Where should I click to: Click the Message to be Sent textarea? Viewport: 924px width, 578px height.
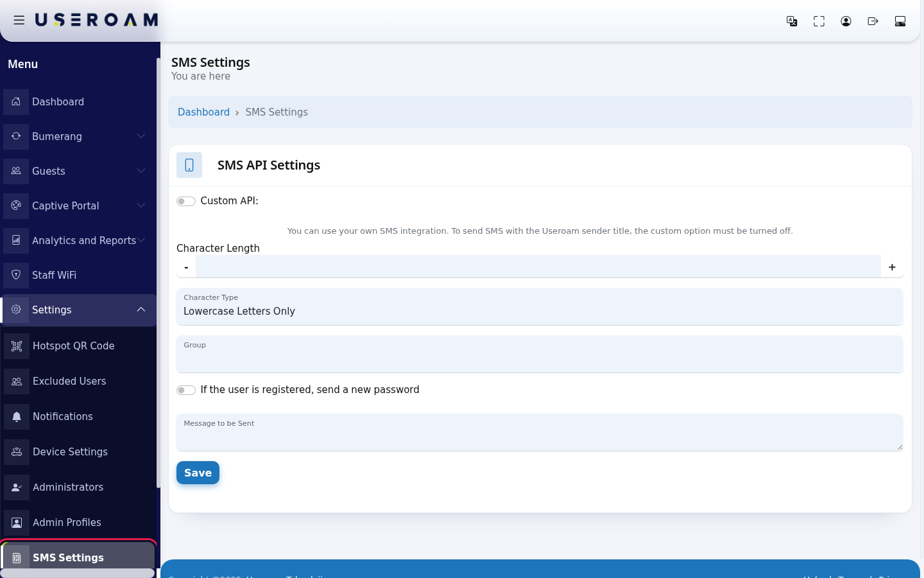tap(540, 432)
